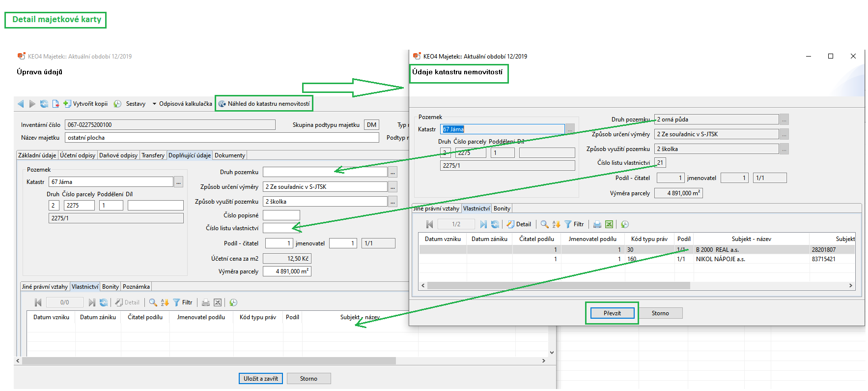Jump to first record in Úprava údajů grid
This screenshot has width=868, height=391.
38,302
